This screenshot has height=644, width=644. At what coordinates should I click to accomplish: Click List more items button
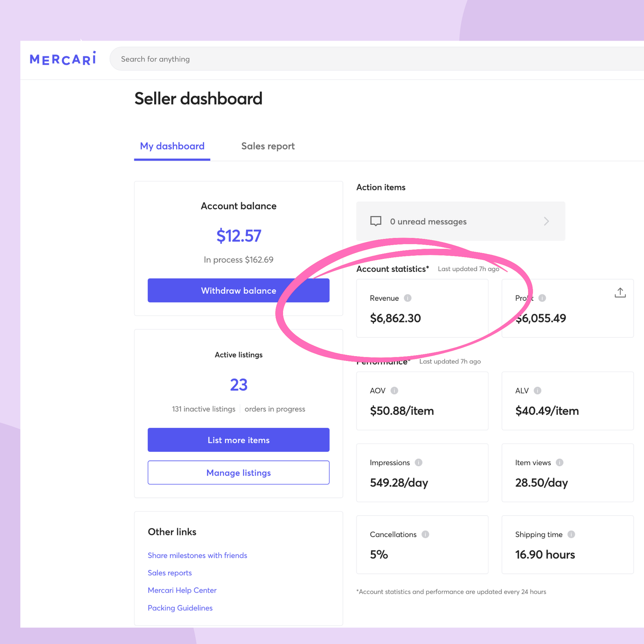pos(238,440)
